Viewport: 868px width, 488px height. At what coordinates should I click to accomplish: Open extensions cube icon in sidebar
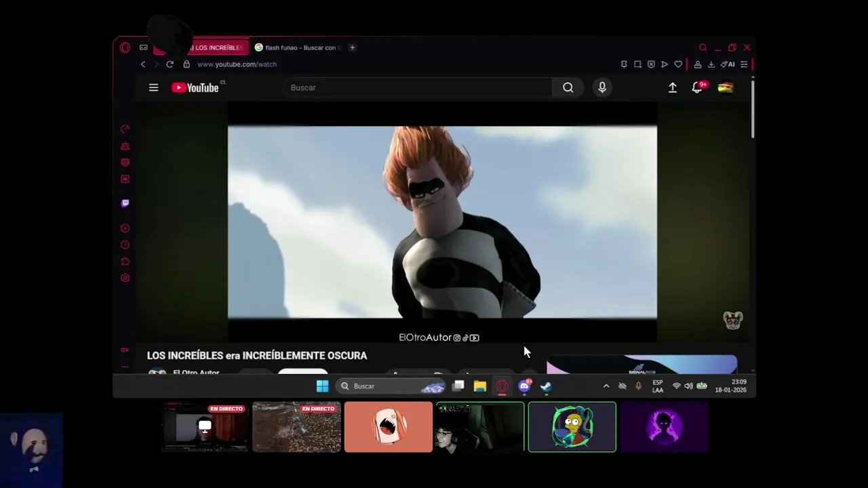(125, 262)
